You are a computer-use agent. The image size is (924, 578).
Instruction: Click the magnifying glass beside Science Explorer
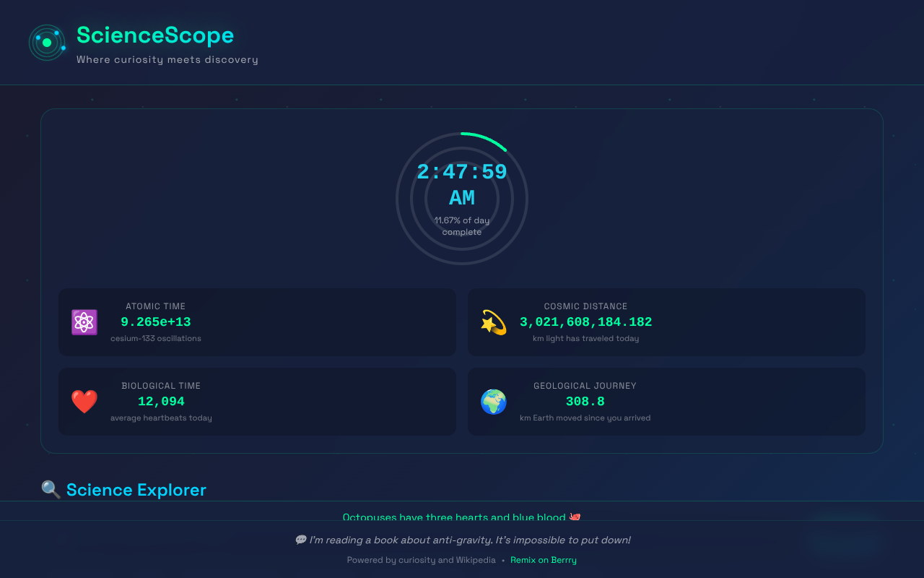point(51,490)
